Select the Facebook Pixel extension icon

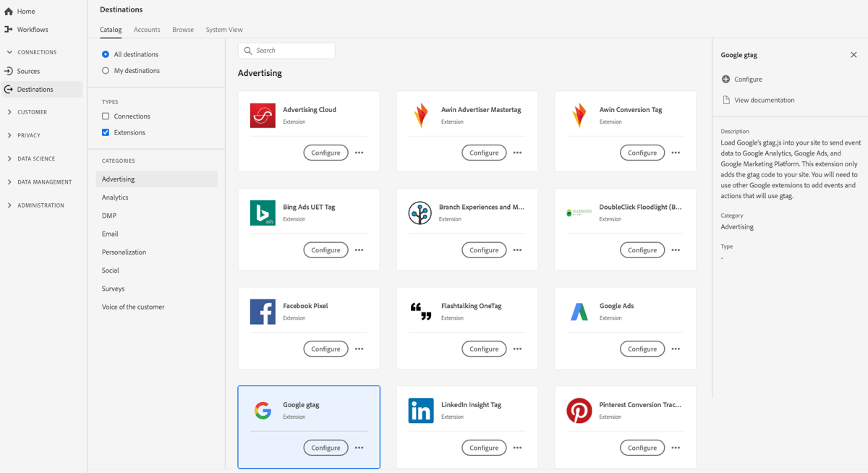[262, 312]
